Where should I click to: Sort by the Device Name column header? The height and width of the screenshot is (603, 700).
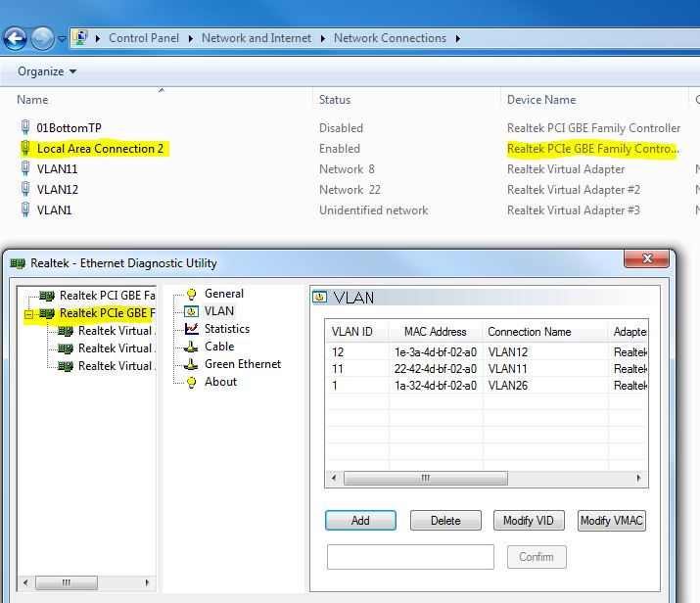tap(541, 100)
